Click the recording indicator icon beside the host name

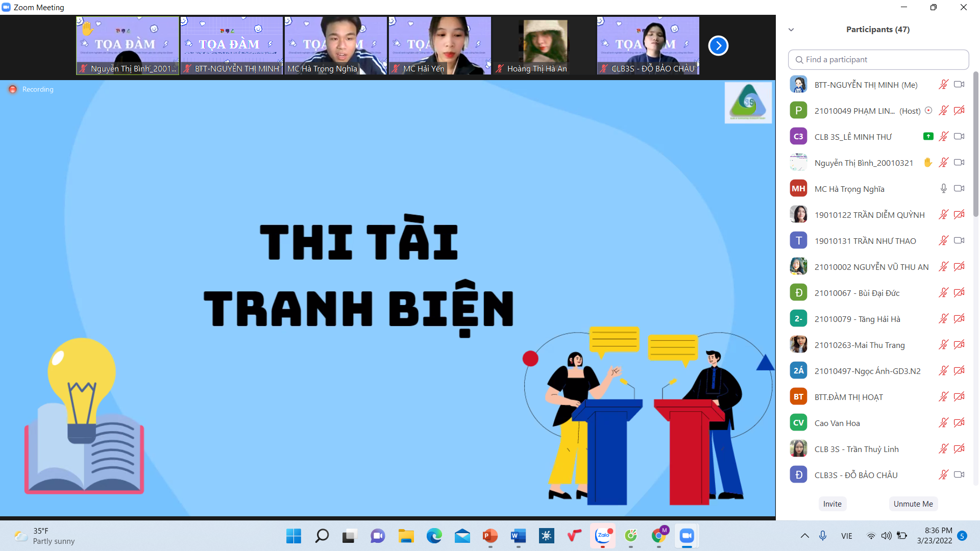(x=928, y=110)
